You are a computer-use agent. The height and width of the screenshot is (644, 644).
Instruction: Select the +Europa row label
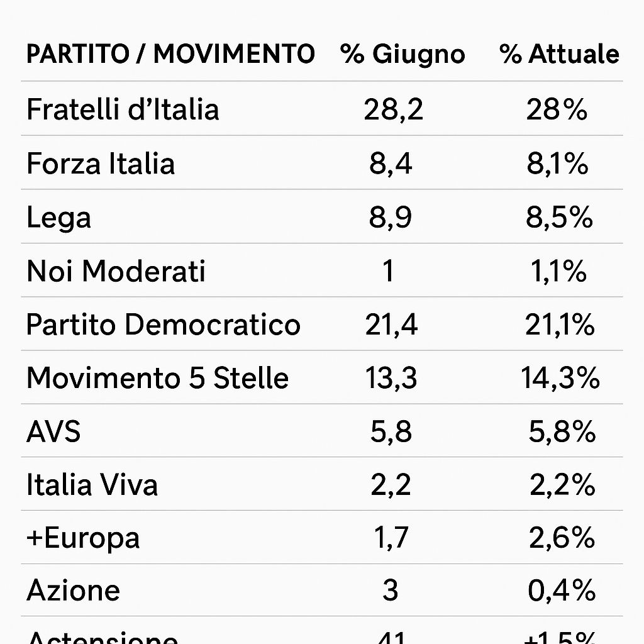[83, 538]
